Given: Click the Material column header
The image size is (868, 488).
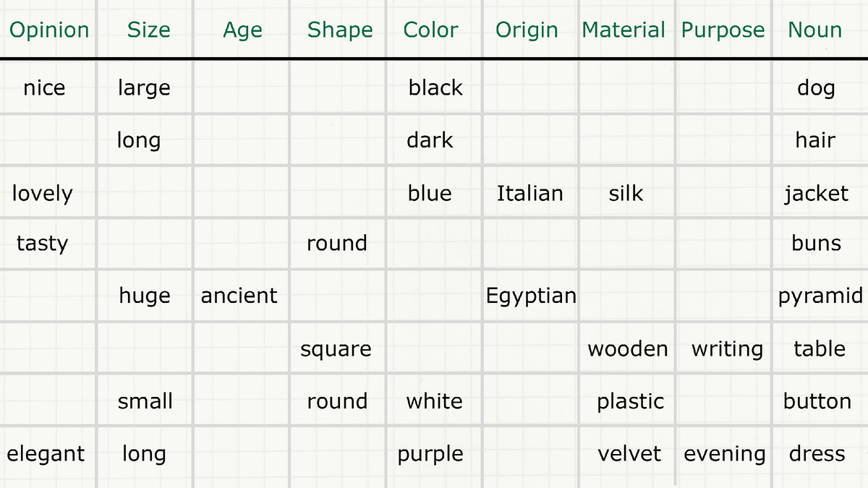Looking at the screenshot, I should pos(623,30).
